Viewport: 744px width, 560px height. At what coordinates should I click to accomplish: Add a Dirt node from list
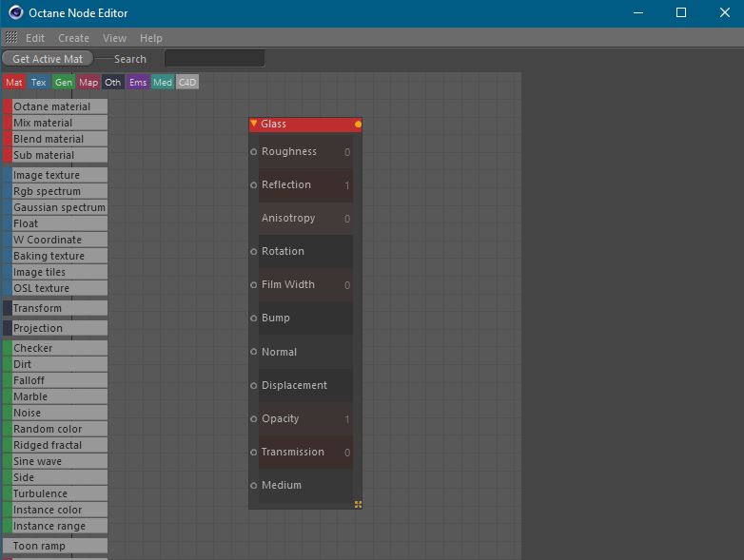[55, 364]
